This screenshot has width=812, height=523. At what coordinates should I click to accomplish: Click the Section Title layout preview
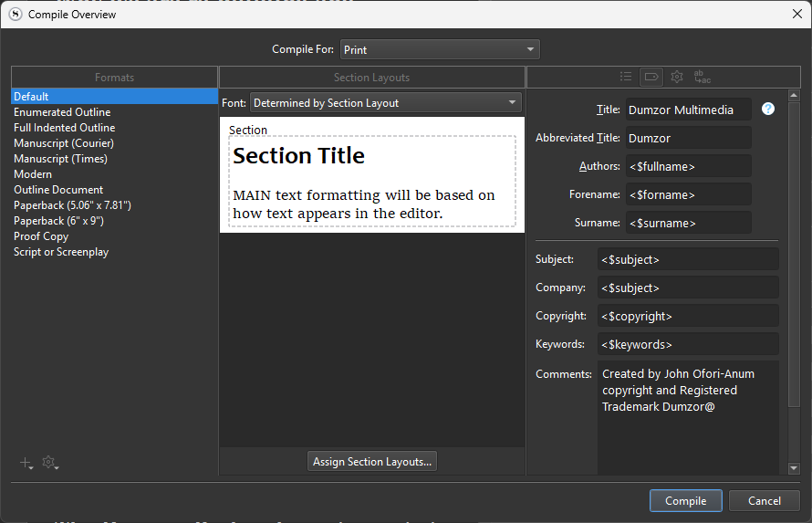click(372, 181)
